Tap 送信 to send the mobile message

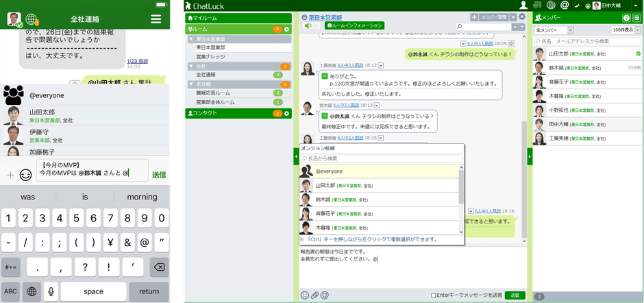click(x=159, y=175)
